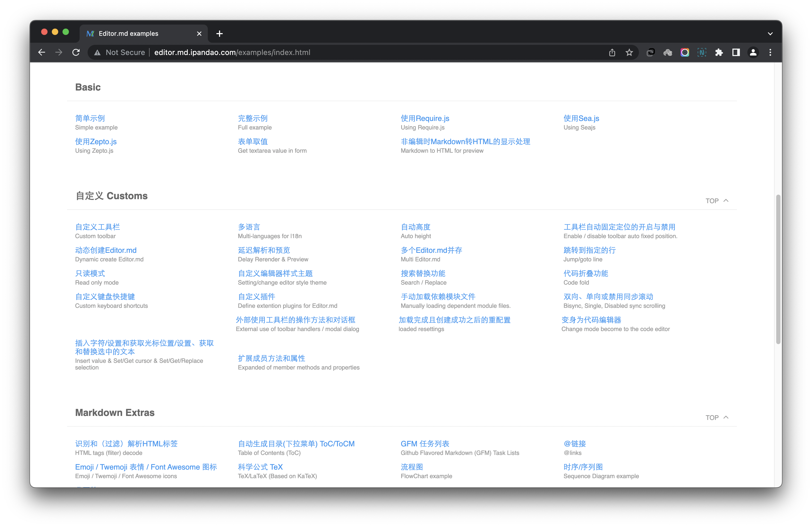Viewport: 812px width, 527px height.
Task: Reload the Editor.md examples page
Action: tap(76, 52)
